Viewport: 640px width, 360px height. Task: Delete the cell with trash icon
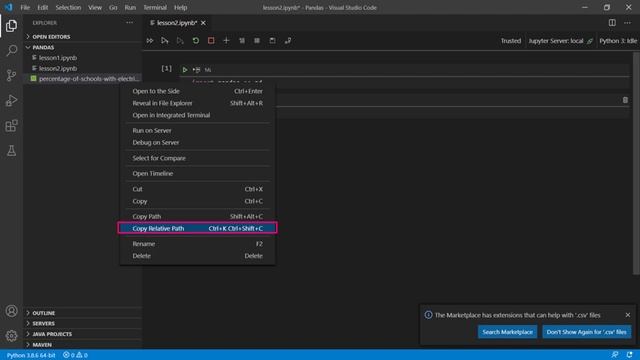(x=625, y=100)
